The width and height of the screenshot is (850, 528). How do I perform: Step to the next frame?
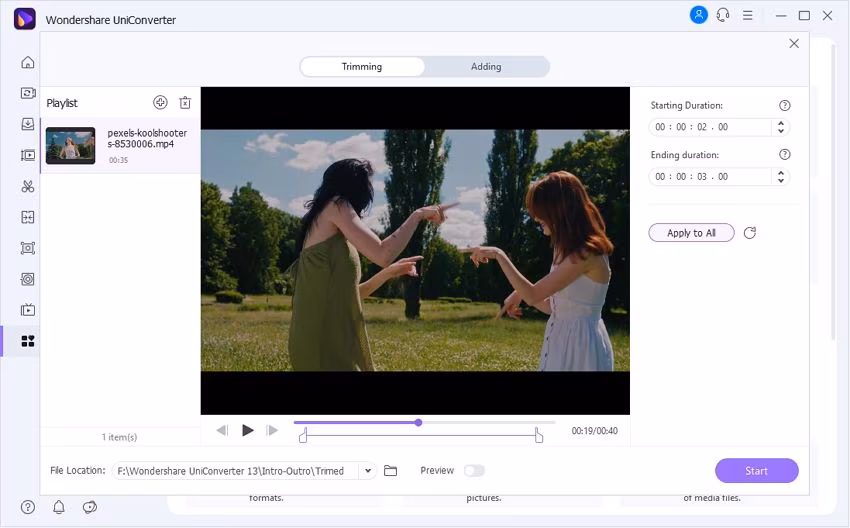tap(272, 430)
